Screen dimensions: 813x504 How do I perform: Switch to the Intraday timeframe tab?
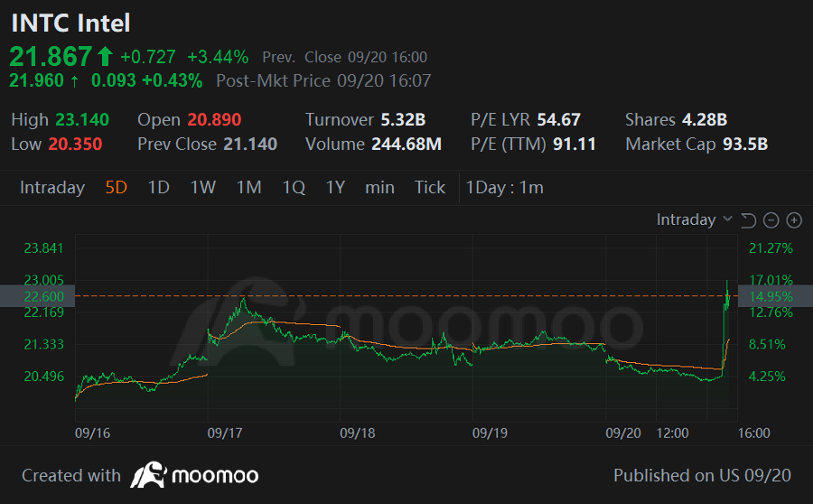pos(52,187)
